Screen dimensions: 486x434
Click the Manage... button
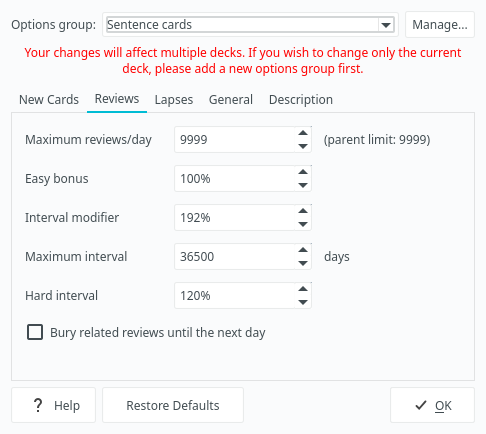pyautogui.click(x=440, y=25)
